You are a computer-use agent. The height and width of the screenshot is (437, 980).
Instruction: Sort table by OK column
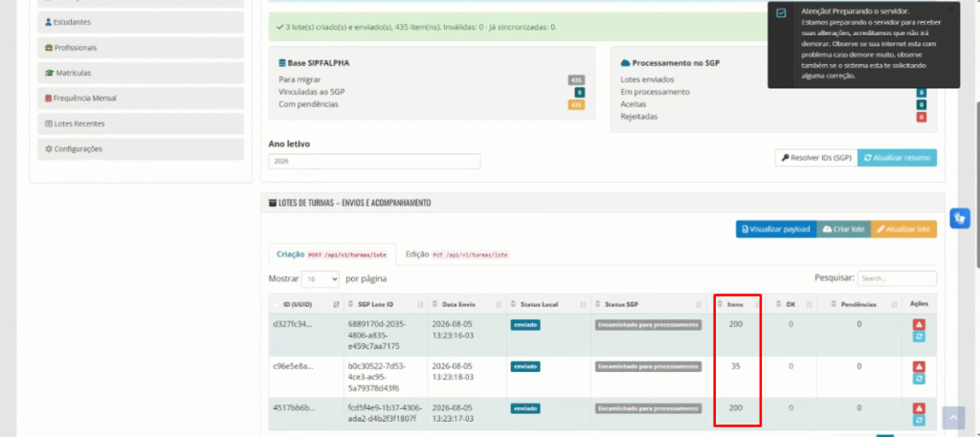[791, 305]
